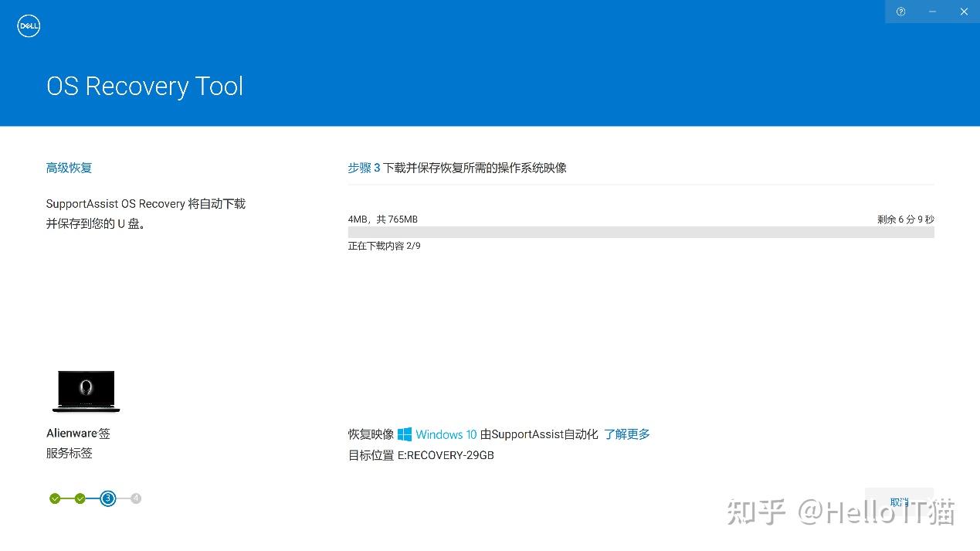Click the download progress bar
980x551 pixels.
[x=641, y=232]
